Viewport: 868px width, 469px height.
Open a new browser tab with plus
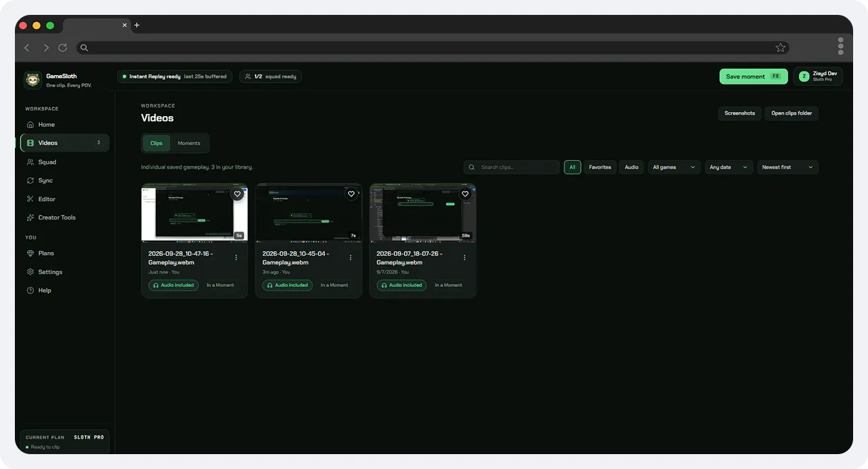(x=137, y=26)
